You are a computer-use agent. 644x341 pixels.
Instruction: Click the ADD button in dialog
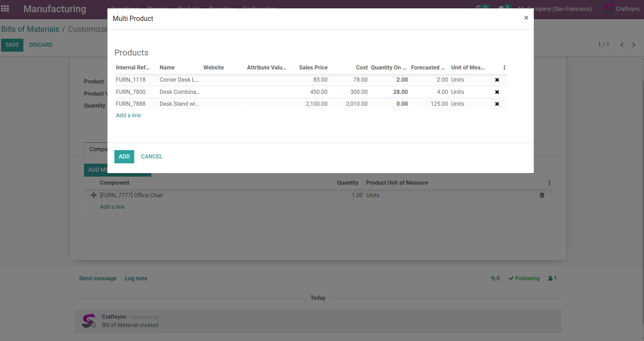(124, 157)
